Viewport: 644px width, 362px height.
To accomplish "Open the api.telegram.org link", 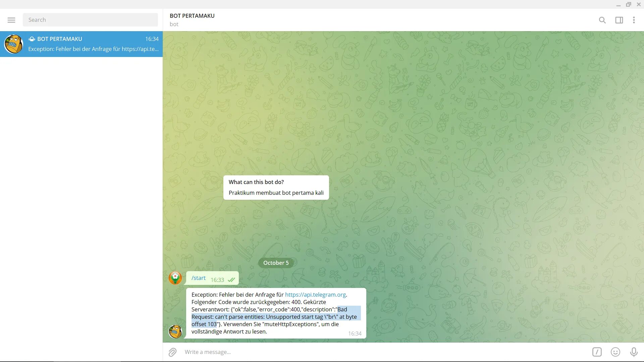I will (315, 295).
